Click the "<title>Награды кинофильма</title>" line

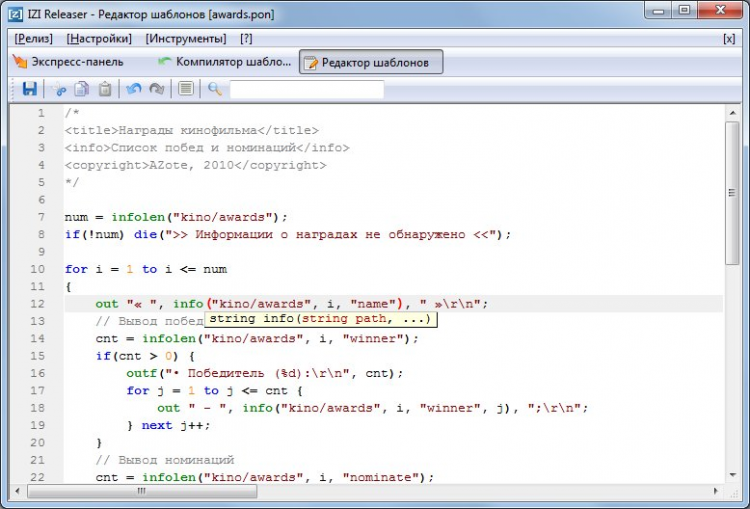coord(191,131)
